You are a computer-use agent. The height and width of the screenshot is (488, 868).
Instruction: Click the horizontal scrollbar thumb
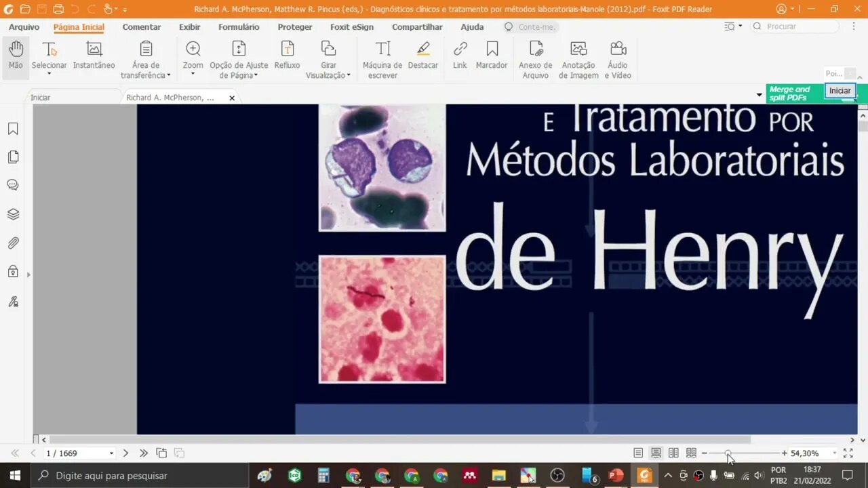(400, 440)
